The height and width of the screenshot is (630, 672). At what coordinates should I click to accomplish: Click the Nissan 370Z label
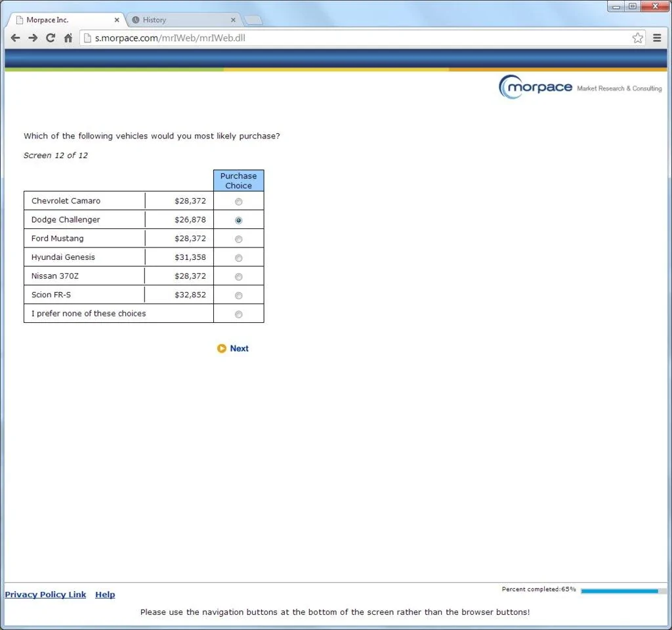coord(55,276)
